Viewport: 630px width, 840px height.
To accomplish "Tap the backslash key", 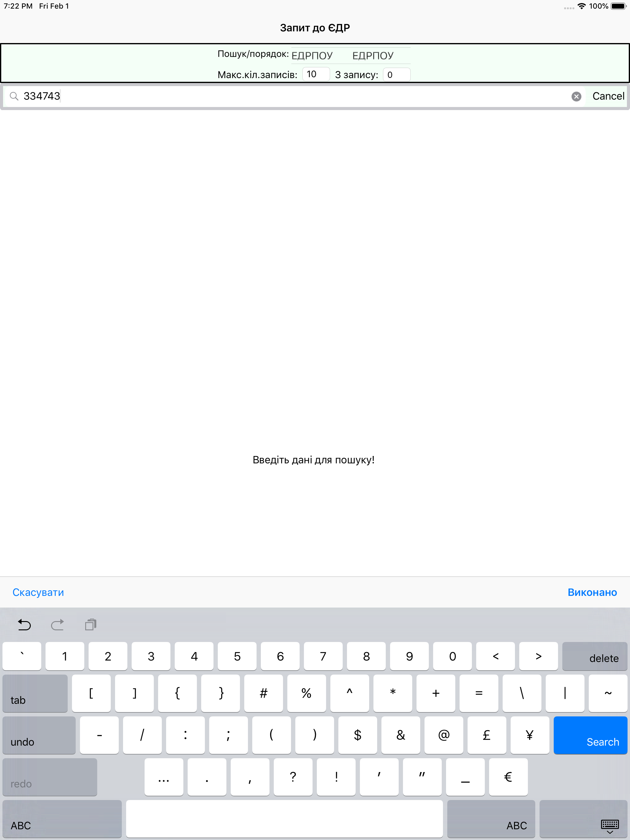I will [x=522, y=693].
